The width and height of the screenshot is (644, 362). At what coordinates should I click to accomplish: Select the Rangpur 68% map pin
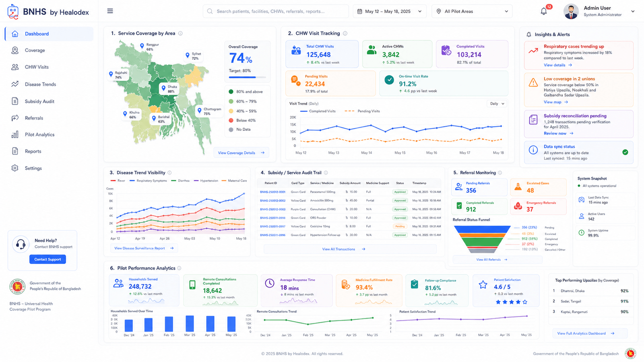[142, 46]
